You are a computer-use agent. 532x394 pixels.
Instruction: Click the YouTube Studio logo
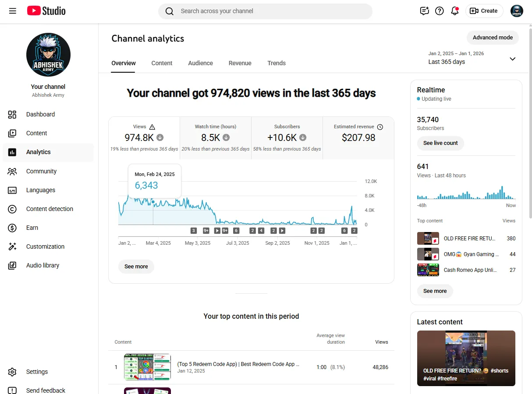click(46, 11)
